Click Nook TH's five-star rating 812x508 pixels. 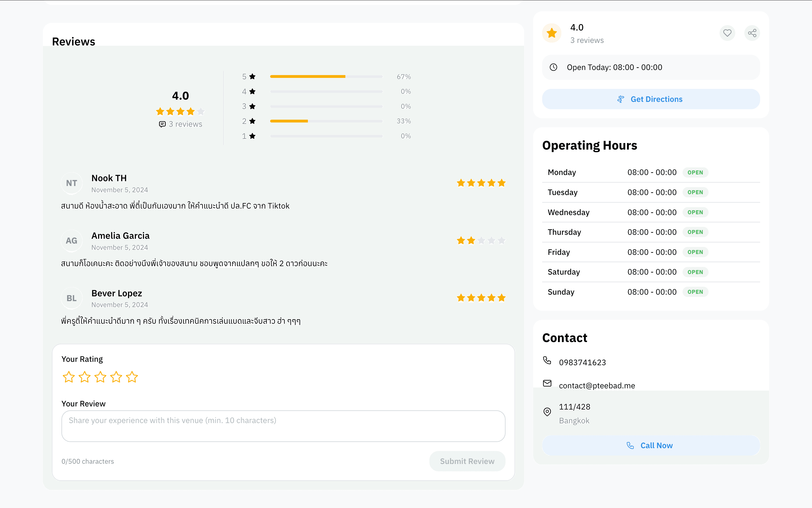pos(481,183)
